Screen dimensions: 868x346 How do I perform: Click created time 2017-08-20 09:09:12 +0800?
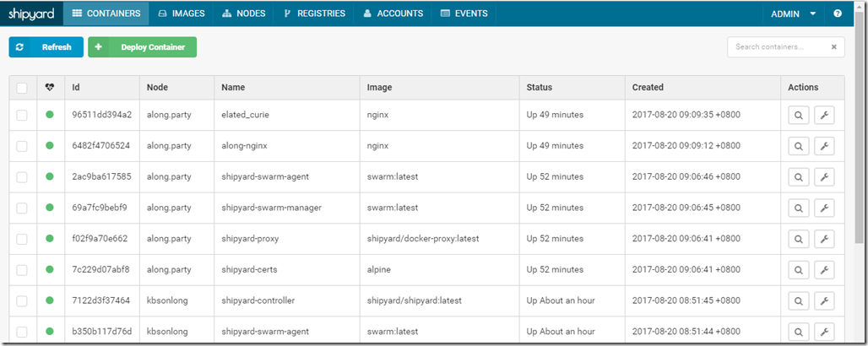pyautogui.click(x=686, y=146)
